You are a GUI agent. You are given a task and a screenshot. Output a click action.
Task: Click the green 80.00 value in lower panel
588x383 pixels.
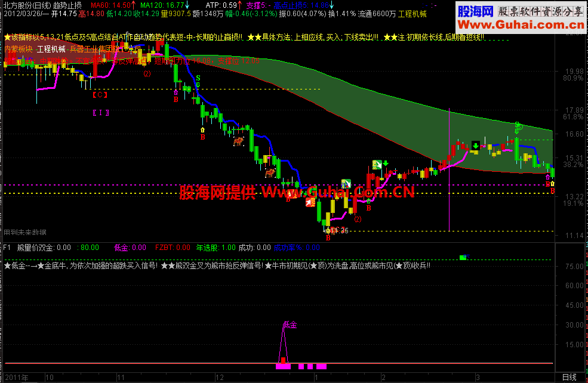tap(88, 248)
